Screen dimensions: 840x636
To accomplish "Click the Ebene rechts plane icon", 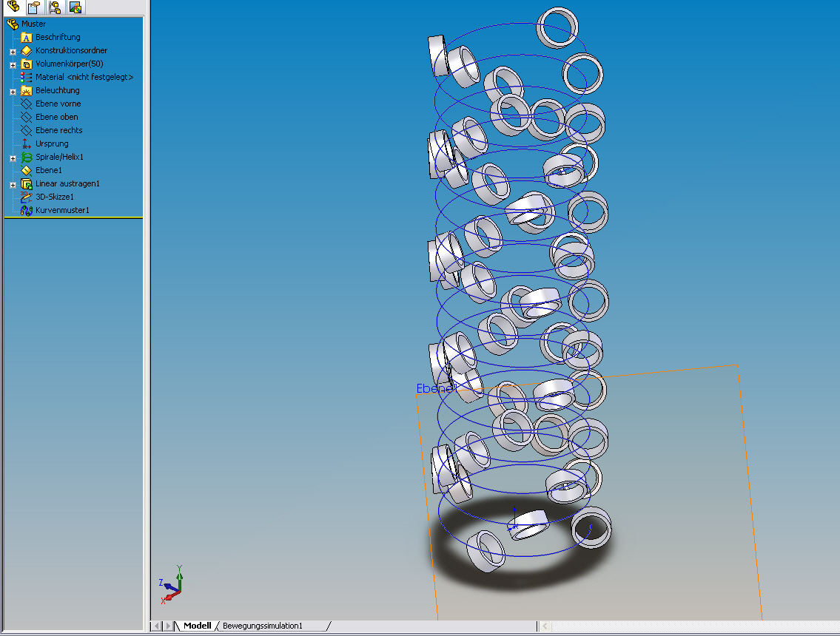I will (26, 131).
